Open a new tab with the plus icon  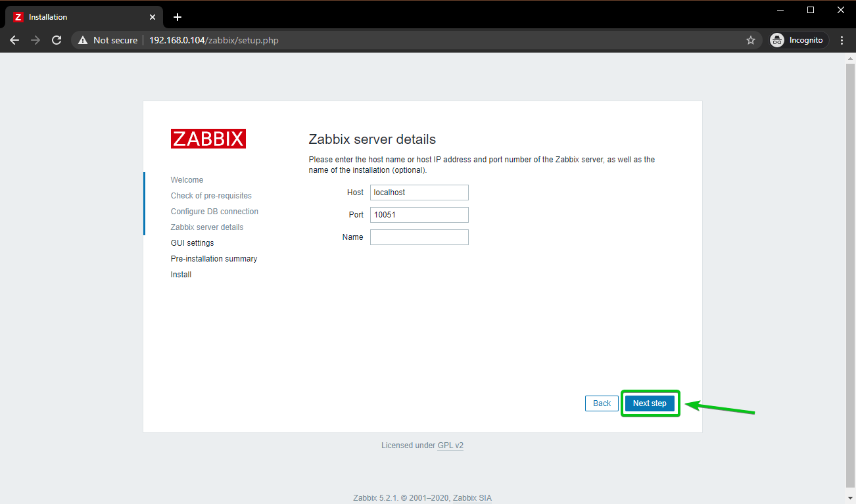pos(177,17)
